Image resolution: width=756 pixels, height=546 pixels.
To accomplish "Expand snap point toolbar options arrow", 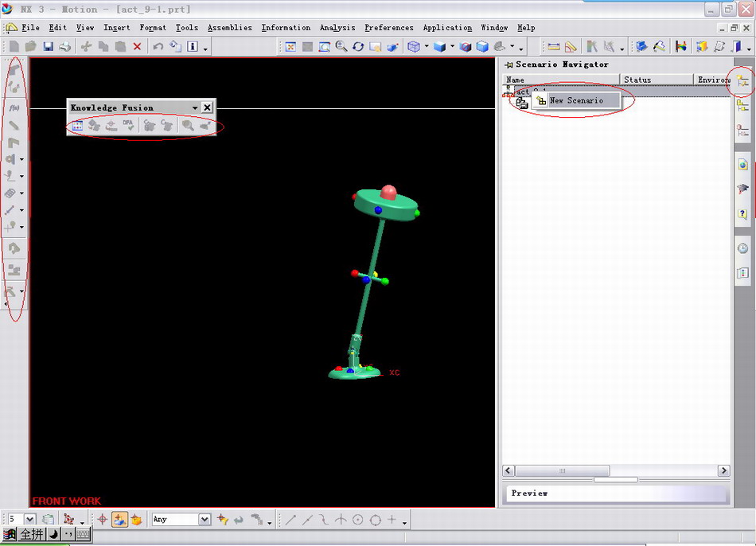I will 404,522.
